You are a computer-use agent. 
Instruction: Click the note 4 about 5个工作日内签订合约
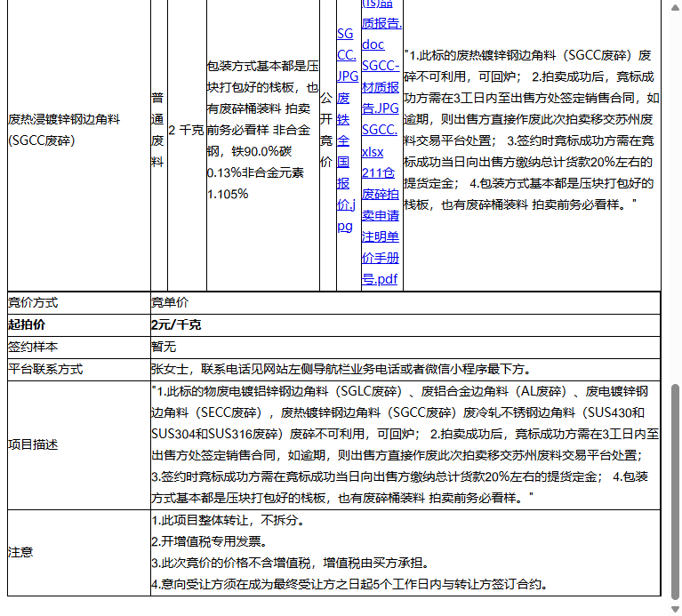pyautogui.click(x=349, y=584)
